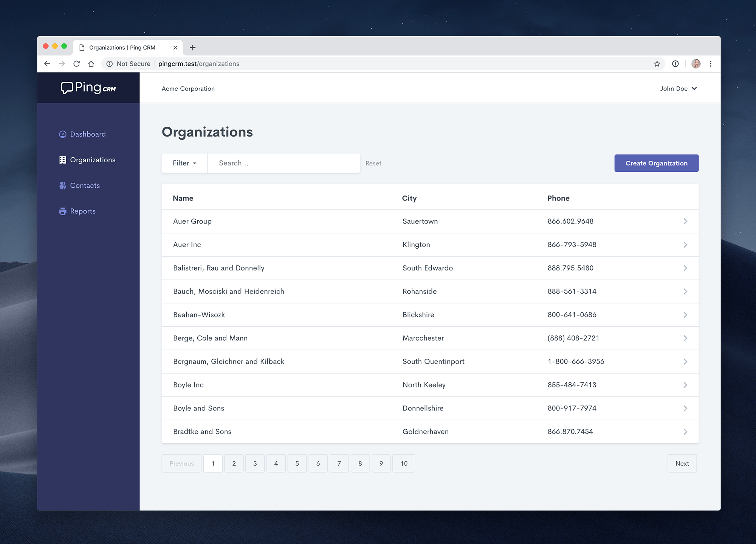Expand the John Doe user menu

point(679,89)
